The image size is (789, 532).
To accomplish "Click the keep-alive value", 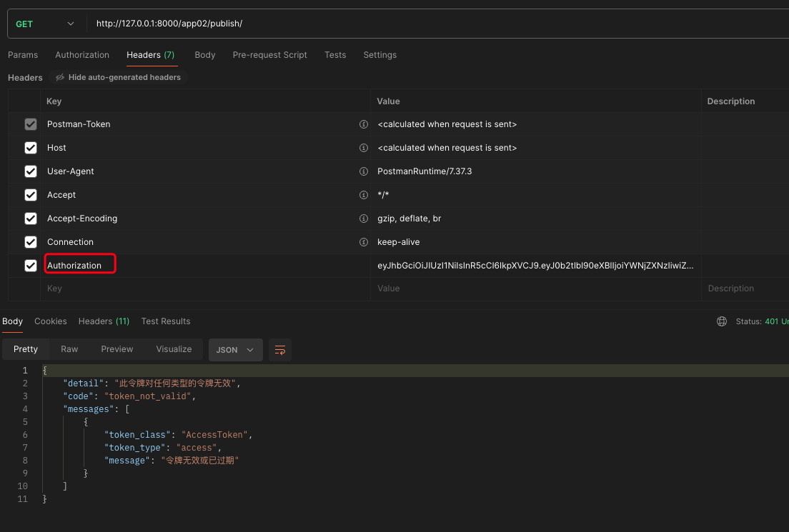I will 399,242.
